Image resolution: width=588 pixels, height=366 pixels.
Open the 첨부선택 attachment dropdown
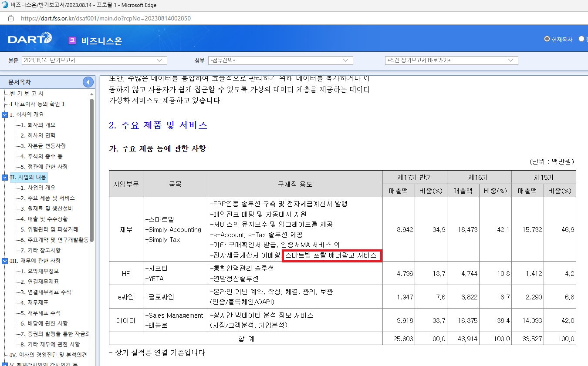pyautogui.click(x=280, y=60)
